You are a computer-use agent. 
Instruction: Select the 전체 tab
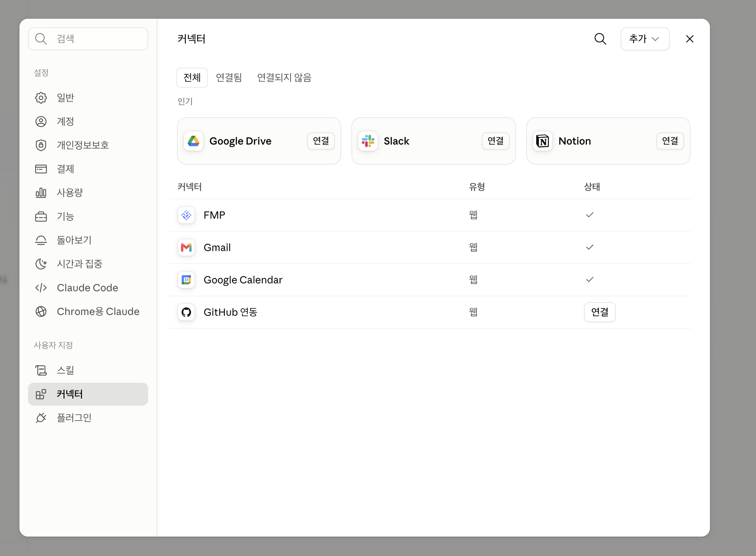pyautogui.click(x=192, y=78)
